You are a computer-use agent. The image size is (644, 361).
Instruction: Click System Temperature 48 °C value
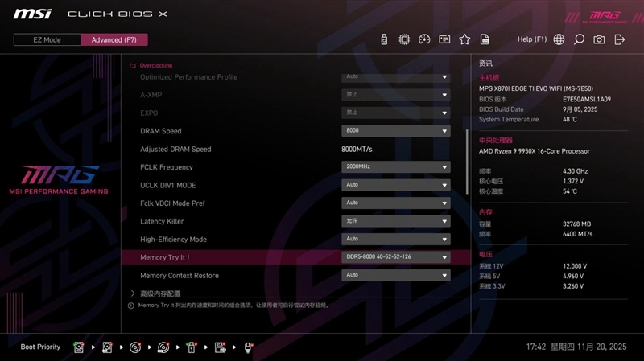(570, 119)
